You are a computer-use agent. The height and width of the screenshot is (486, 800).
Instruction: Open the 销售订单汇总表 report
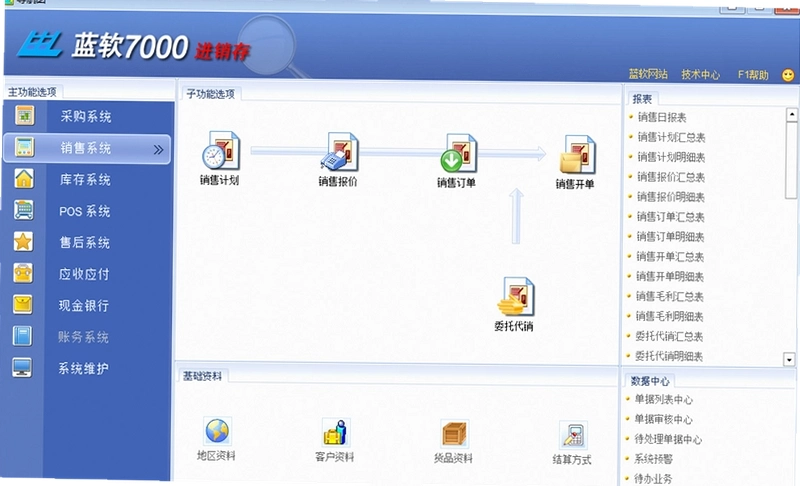click(x=670, y=217)
